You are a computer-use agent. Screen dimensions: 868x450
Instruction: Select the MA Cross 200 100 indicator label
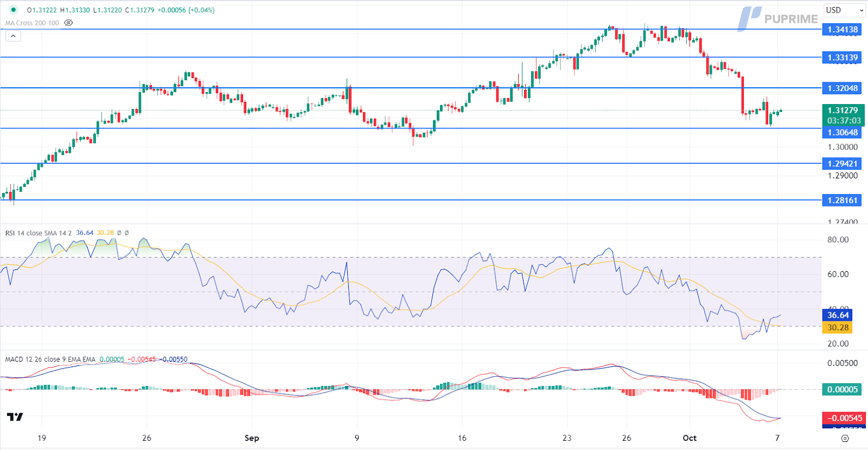32,23
